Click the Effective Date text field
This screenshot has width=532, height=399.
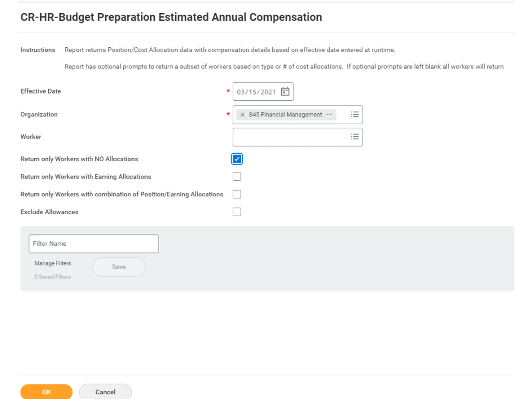coord(256,92)
